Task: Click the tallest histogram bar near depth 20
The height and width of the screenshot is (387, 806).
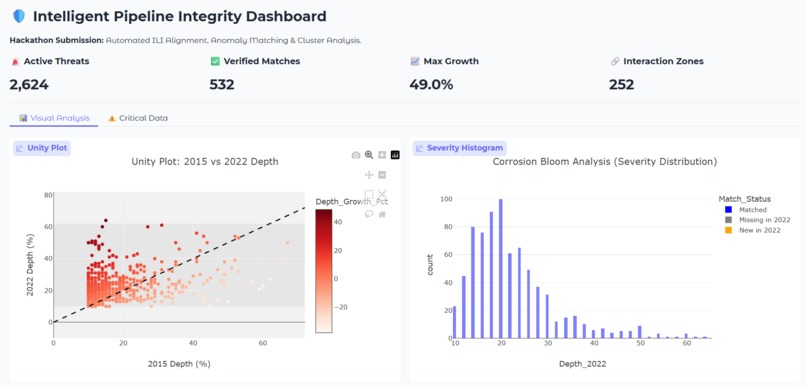Action: [501, 269]
